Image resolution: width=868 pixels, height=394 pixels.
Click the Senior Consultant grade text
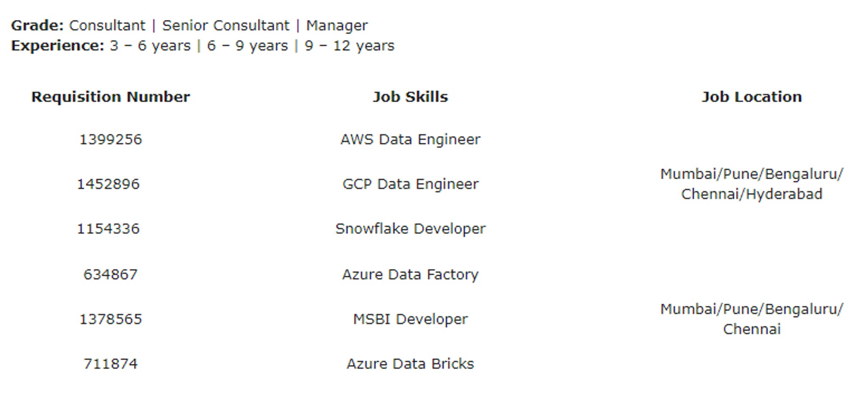point(226,25)
